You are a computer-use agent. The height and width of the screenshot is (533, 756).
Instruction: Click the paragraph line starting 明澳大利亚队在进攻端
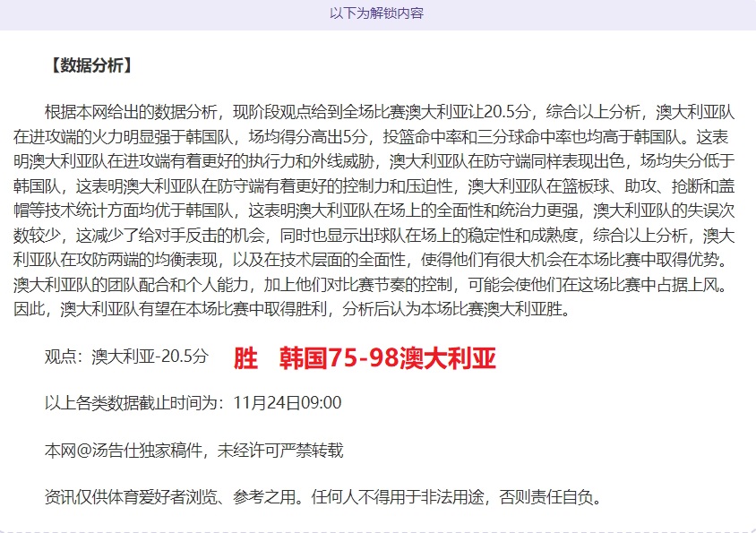[374, 161]
